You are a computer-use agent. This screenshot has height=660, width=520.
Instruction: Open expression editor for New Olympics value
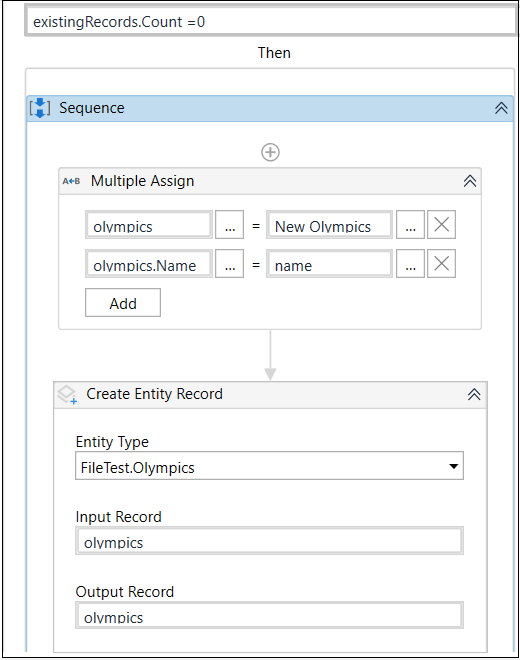pos(410,225)
